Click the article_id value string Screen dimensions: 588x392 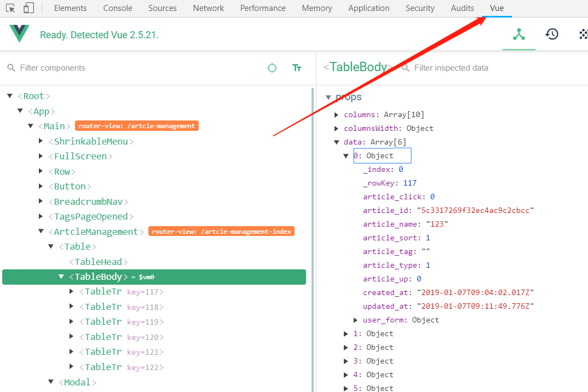coord(475,210)
